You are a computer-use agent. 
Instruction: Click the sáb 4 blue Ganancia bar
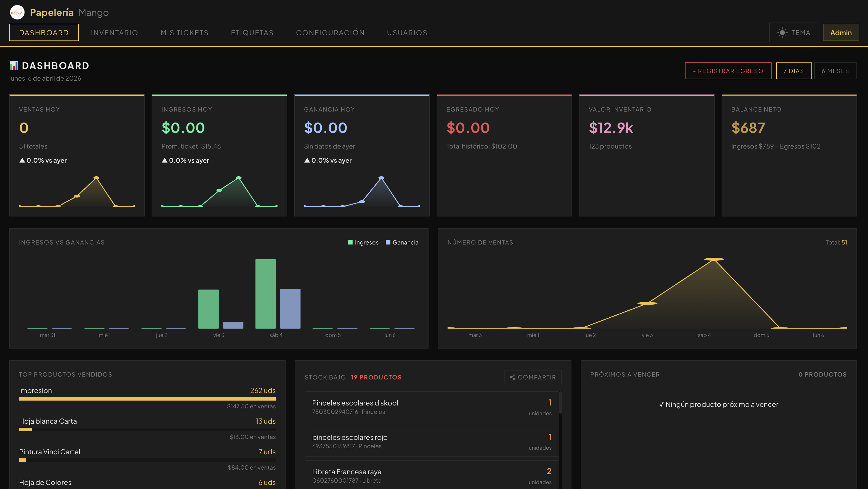(x=290, y=309)
